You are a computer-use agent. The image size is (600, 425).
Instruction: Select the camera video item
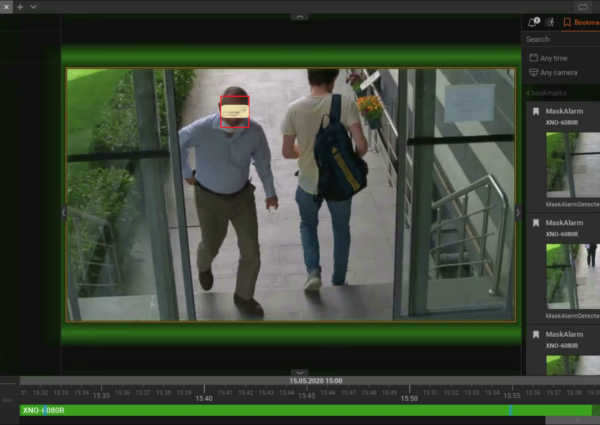point(290,195)
